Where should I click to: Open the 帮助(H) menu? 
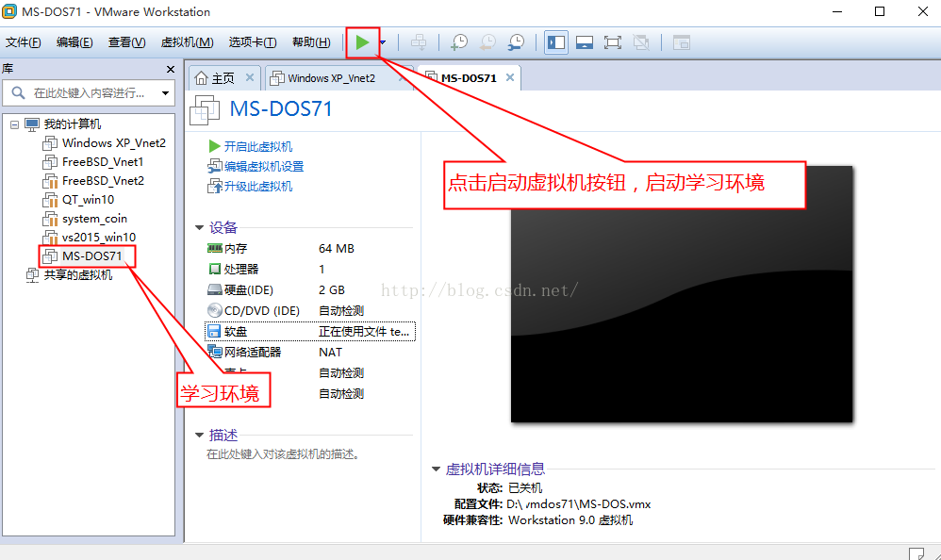click(311, 42)
